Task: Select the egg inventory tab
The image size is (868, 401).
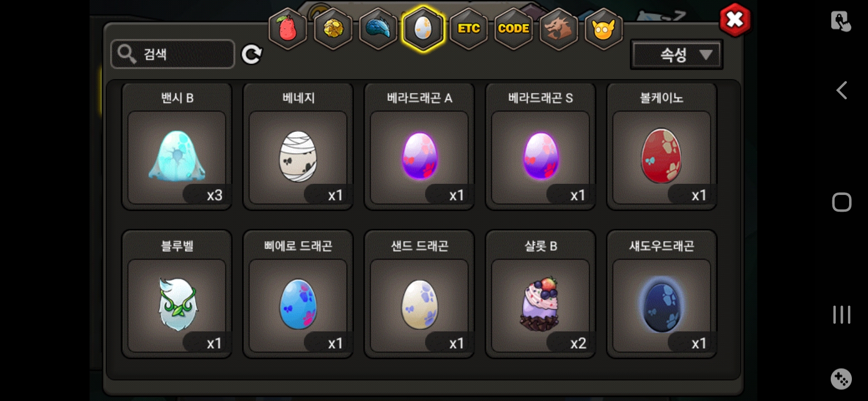Action: coord(423,29)
